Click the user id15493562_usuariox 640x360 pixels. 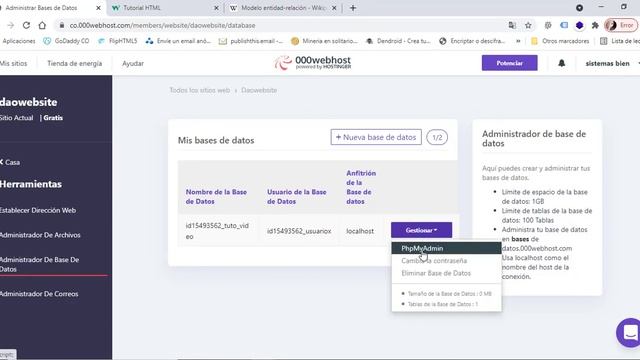(299, 231)
